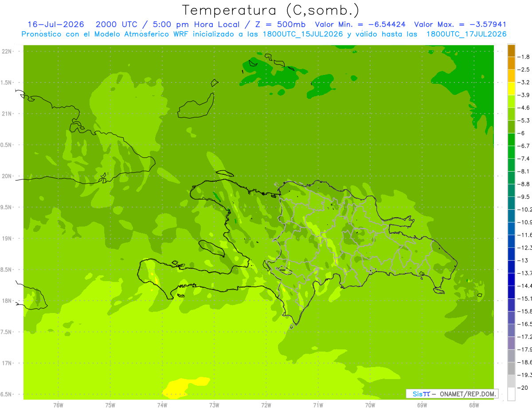
Task: Pick the white swatch below -20
Action: pyautogui.click(x=511, y=394)
